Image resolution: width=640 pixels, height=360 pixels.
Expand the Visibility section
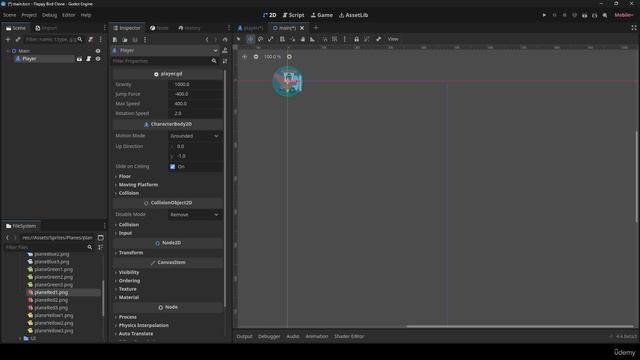tap(129, 272)
